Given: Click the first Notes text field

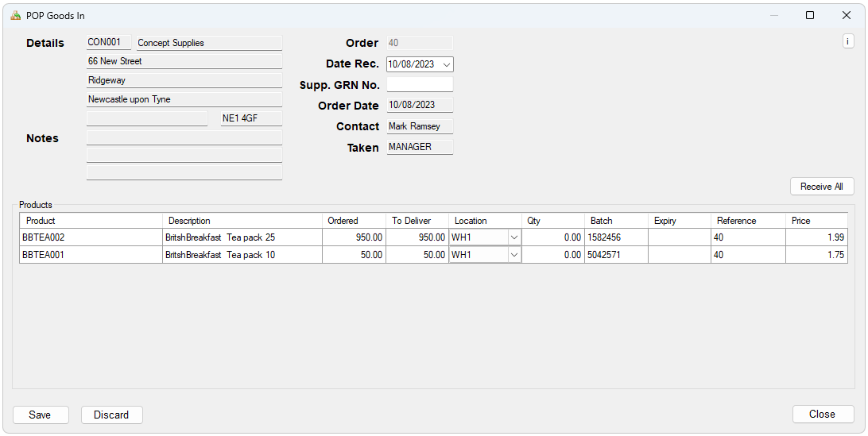Looking at the screenshot, I should point(184,138).
